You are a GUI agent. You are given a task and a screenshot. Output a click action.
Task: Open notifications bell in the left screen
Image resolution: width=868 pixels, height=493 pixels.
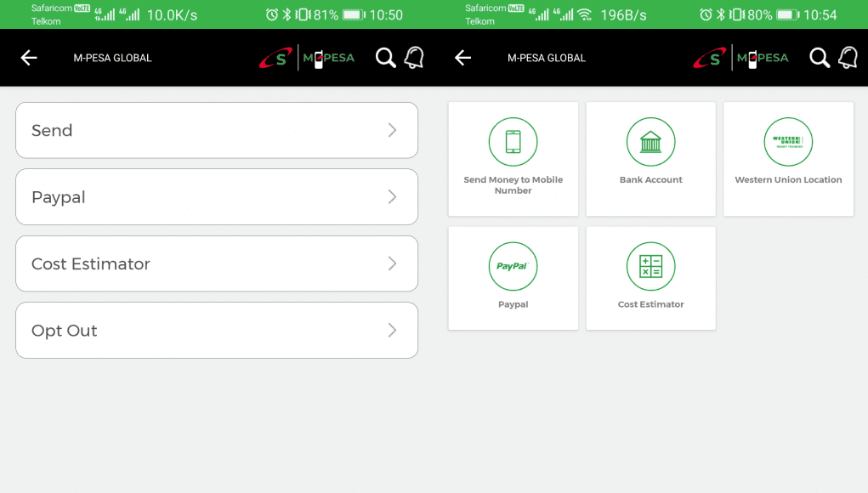414,58
